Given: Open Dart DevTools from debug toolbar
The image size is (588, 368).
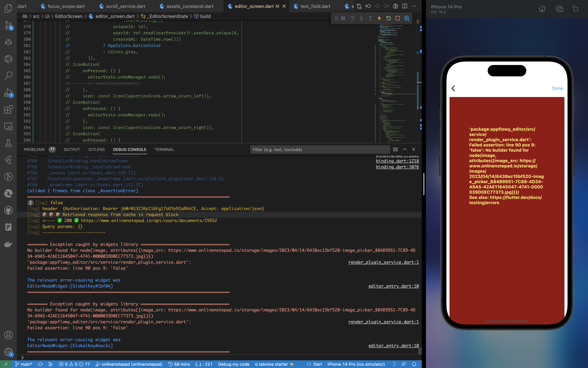Looking at the screenshot, I should [x=407, y=18].
